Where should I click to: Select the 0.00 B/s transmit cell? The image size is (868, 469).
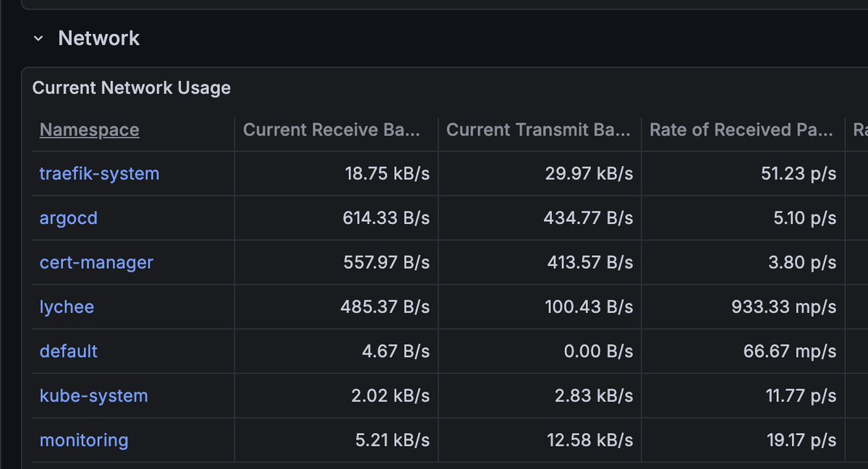pos(598,351)
